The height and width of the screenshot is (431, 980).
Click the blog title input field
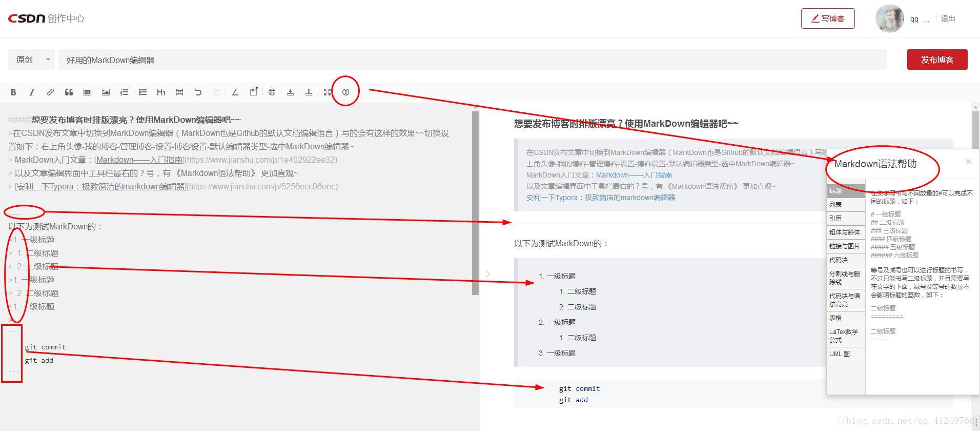click(472, 60)
